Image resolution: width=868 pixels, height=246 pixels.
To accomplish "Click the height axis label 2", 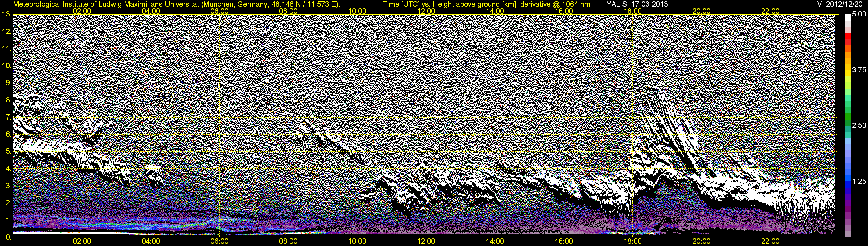I will [x=8, y=203].
